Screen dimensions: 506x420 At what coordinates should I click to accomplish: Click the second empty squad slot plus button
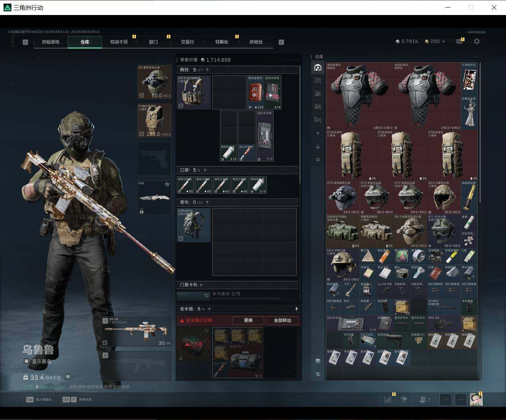(461, 399)
